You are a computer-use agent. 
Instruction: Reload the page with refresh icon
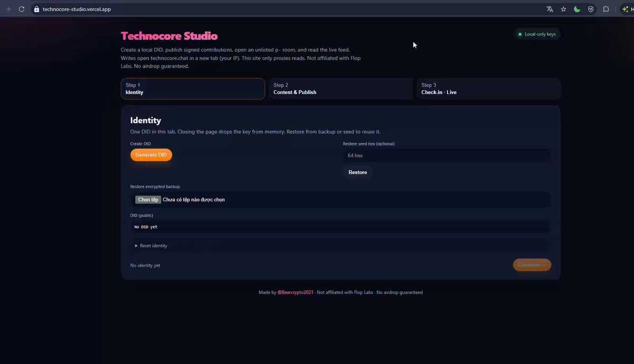(22, 9)
